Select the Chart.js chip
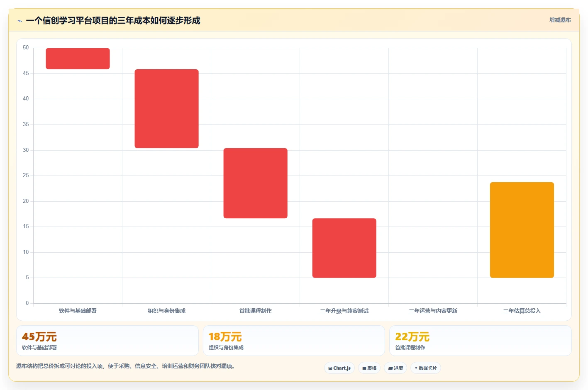The width and height of the screenshot is (588, 390). 339,368
